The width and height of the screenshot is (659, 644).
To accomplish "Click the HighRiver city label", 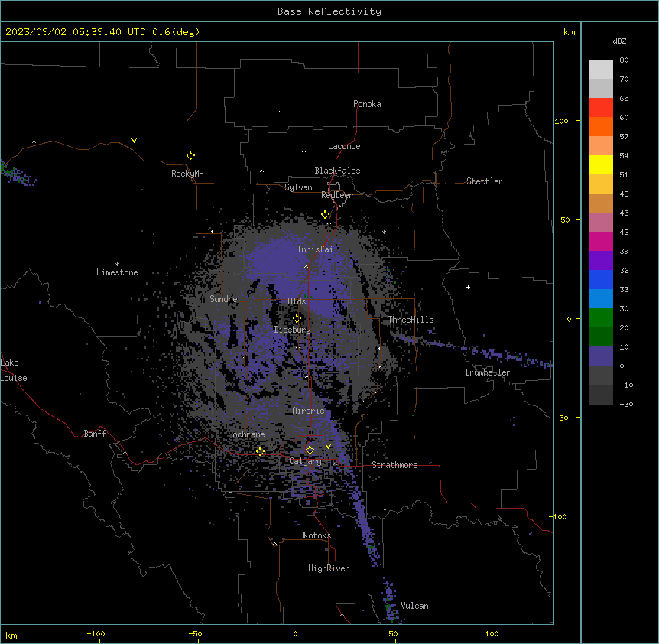I will pyautogui.click(x=329, y=568).
